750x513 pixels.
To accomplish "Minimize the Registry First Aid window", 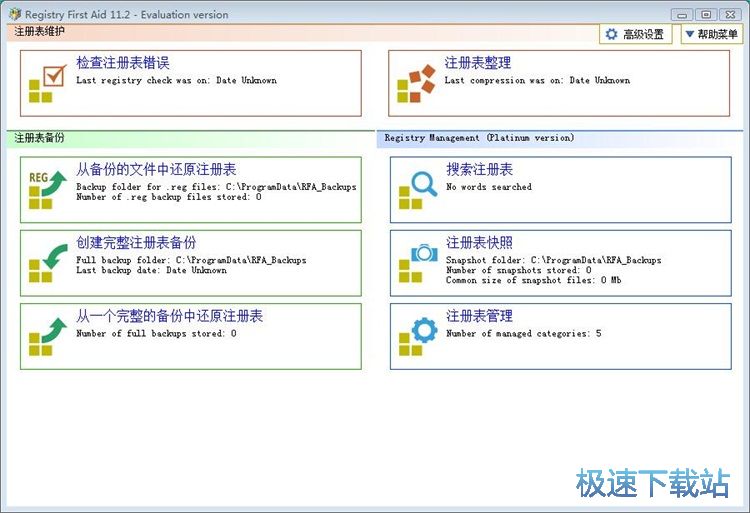I will pyautogui.click(x=682, y=15).
